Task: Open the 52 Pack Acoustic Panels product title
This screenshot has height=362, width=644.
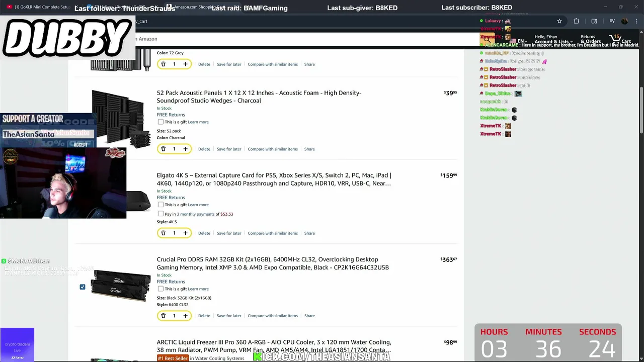Action: coord(259,97)
